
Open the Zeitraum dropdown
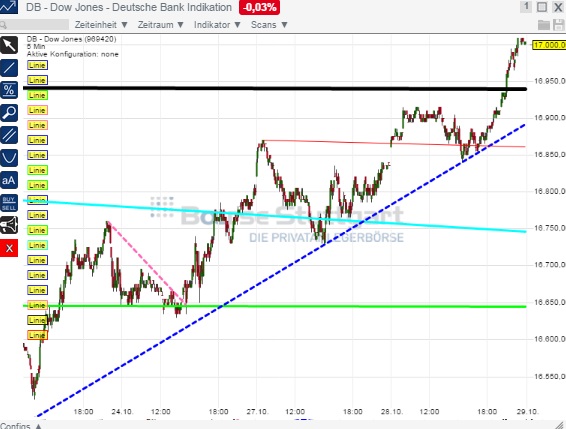[x=161, y=25]
